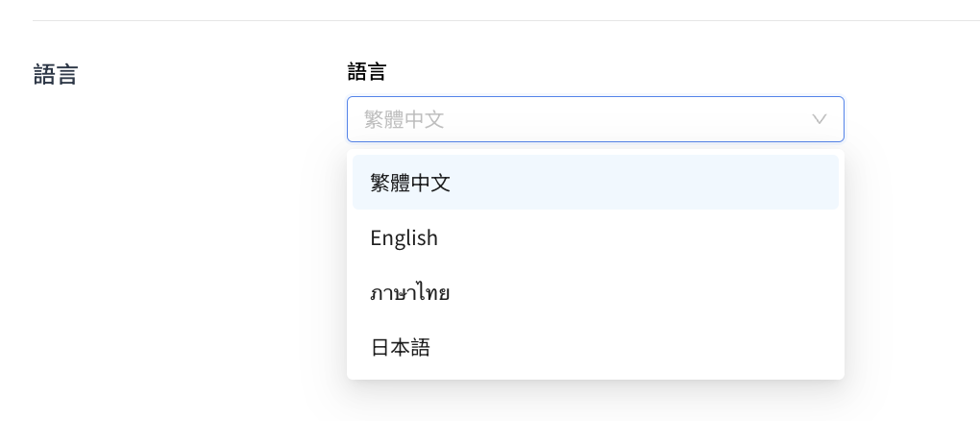Click the 語言 field label above the selector

click(x=366, y=72)
